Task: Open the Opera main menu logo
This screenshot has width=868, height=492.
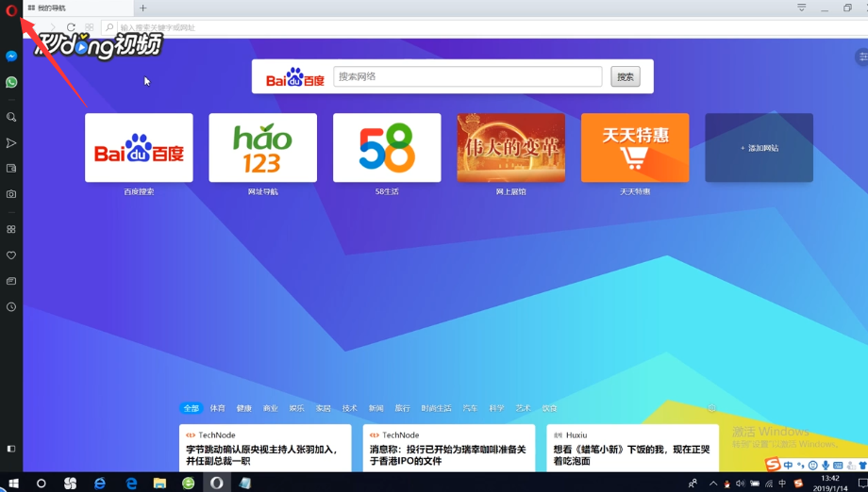Action: (x=11, y=9)
